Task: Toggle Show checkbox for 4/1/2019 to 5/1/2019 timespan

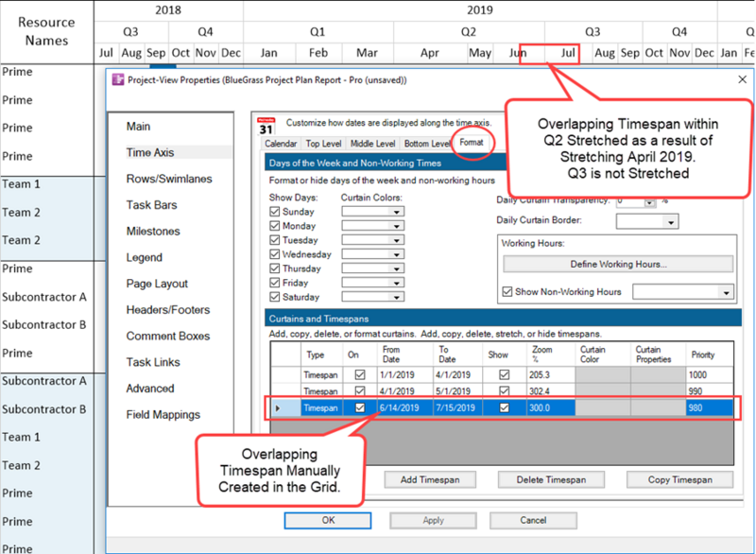Action: [505, 391]
